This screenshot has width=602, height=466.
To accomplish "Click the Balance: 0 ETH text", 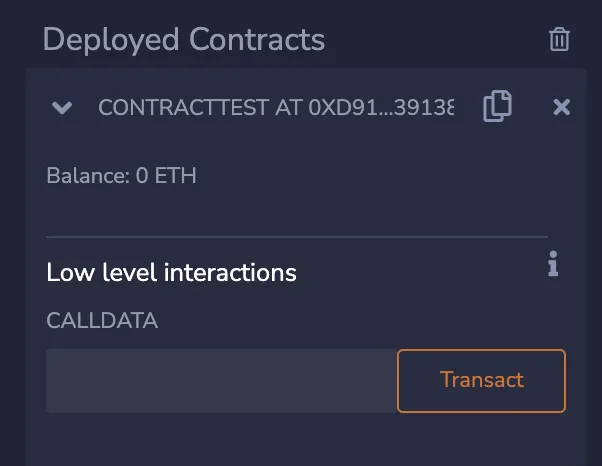I will [121, 176].
